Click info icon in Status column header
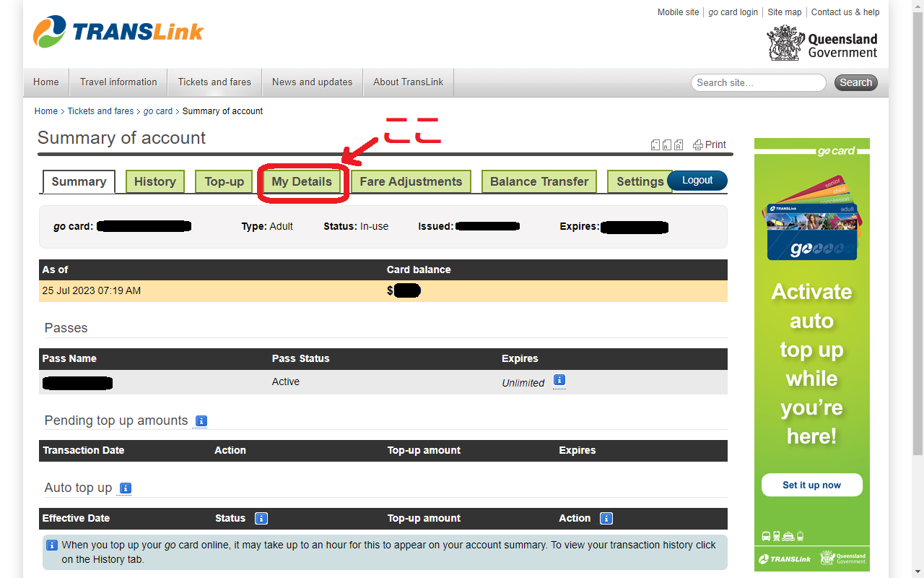This screenshot has width=924, height=578. click(x=261, y=518)
